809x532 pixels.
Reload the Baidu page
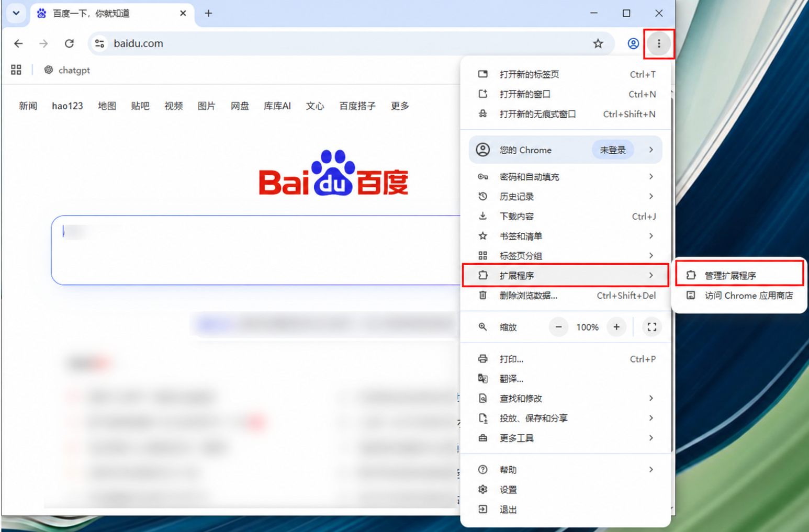(69, 43)
